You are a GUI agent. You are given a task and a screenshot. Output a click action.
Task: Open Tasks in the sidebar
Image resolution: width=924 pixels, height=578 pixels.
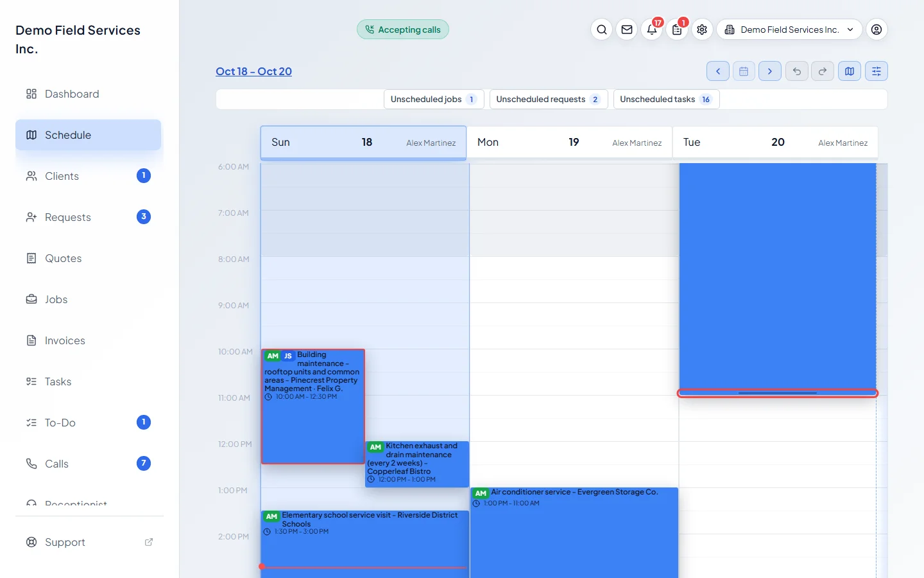[x=89, y=381]
